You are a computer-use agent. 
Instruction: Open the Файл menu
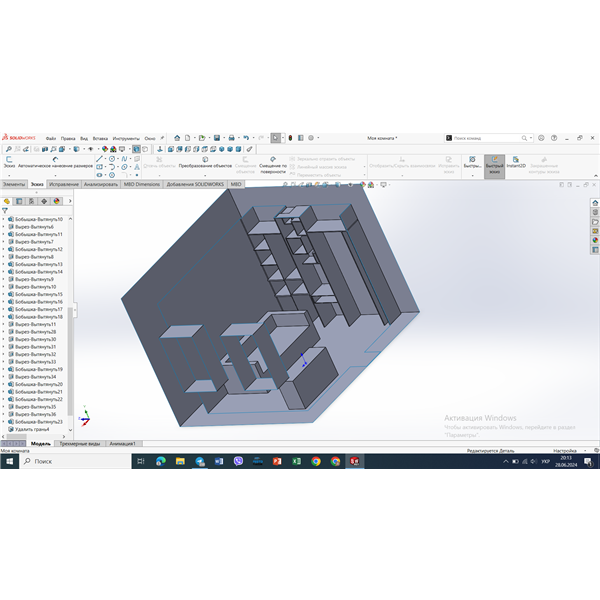point(51,139)
